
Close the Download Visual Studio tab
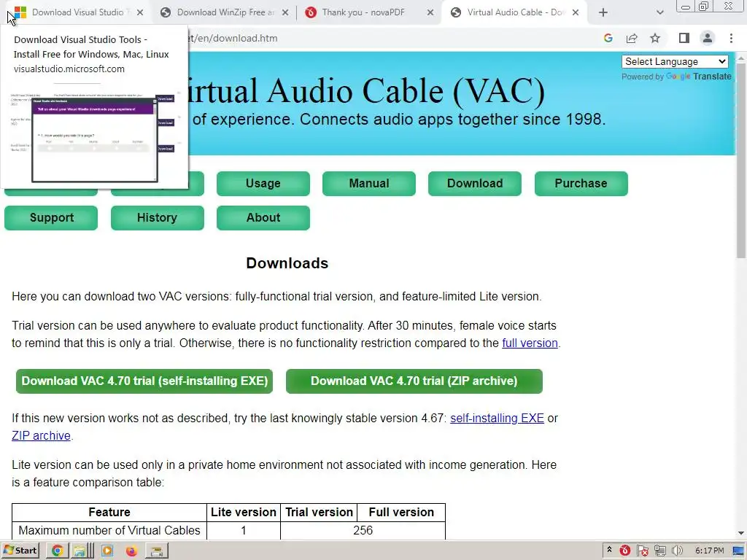pos(139,12)
